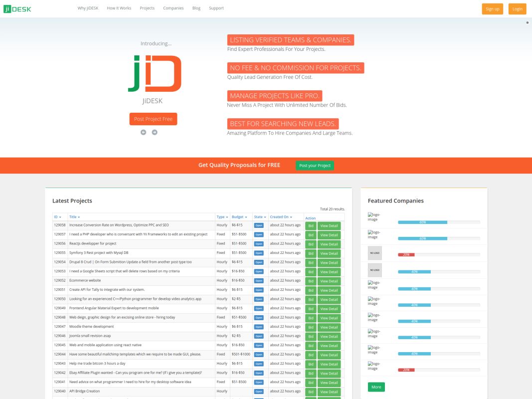532x399 pixels.
Task: Open the Projects menu item
Action: [147, 8]
